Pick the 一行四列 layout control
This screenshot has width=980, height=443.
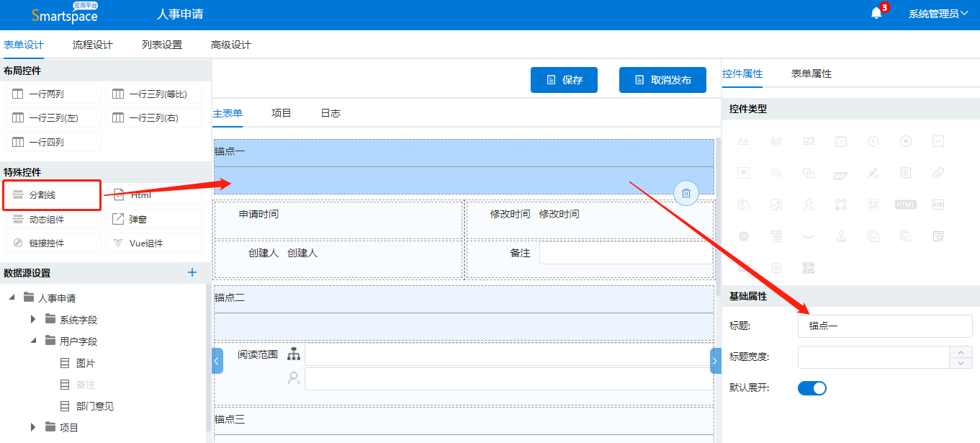[54, 142]
